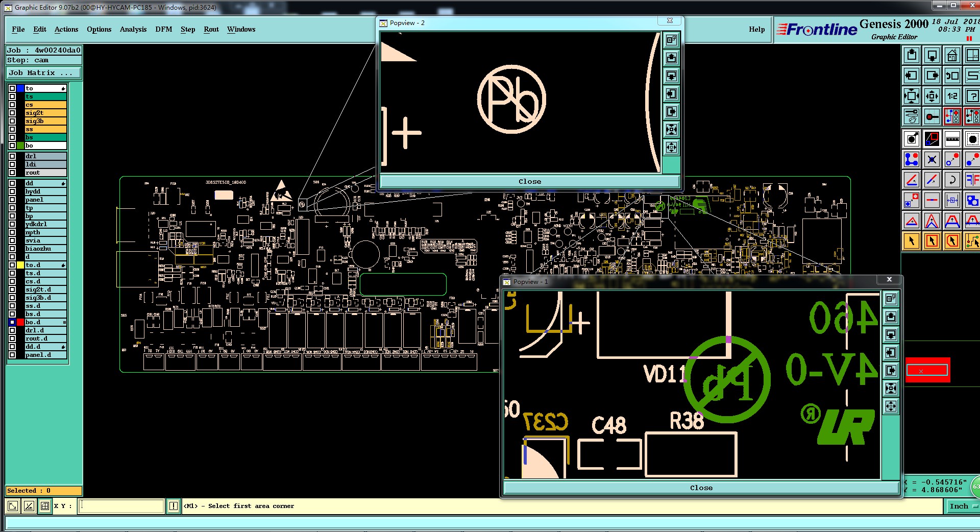Click the overlapping blue shapes icon

972,200
